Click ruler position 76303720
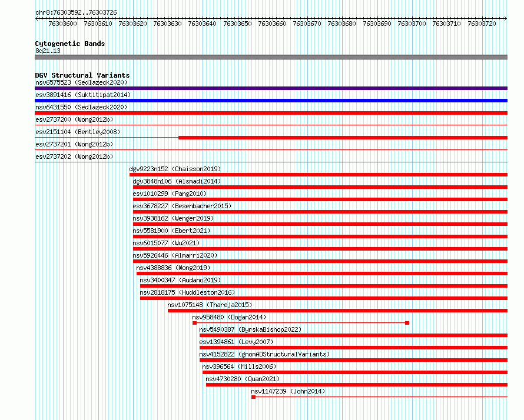Image resolution: width=524 pixels, height=420 pixels. 482,24
